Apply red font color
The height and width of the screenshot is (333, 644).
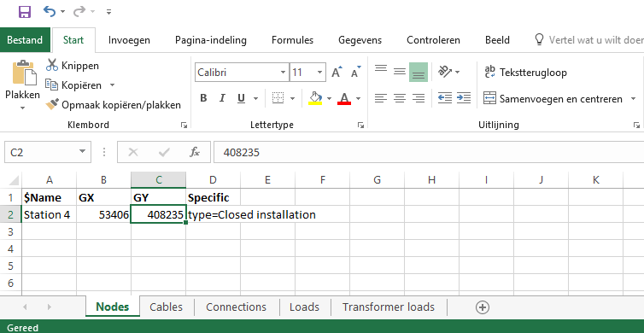click(344, 98)
